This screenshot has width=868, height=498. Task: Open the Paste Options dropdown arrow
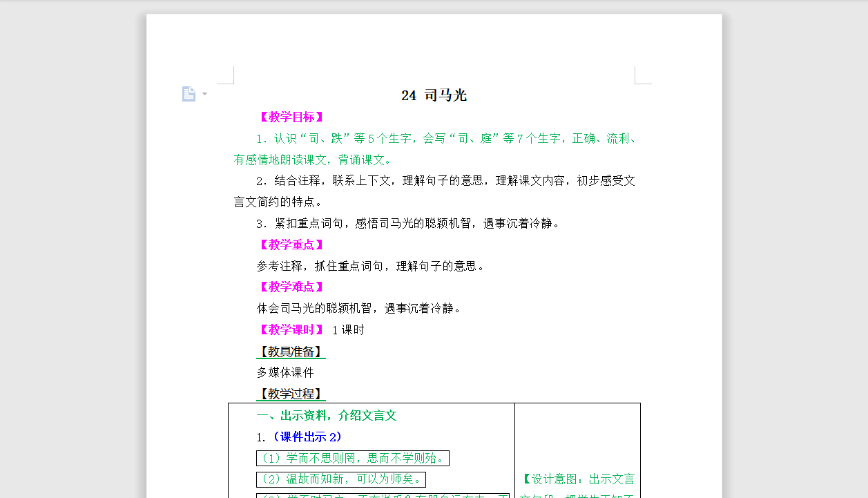(203, 94)
